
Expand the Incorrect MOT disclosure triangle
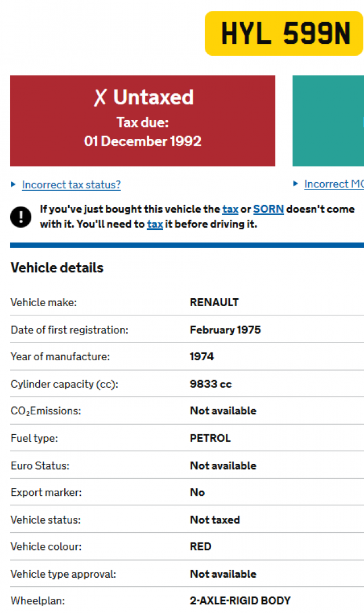296,184
